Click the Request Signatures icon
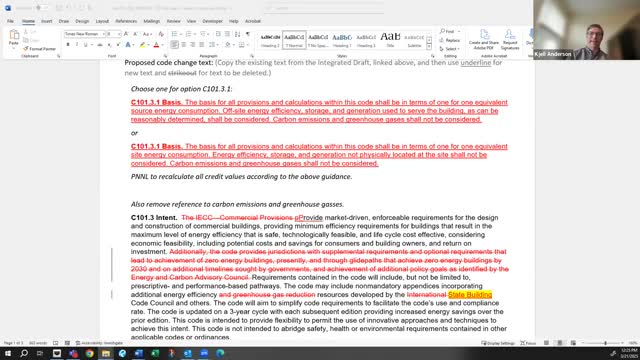 point(510,40)
